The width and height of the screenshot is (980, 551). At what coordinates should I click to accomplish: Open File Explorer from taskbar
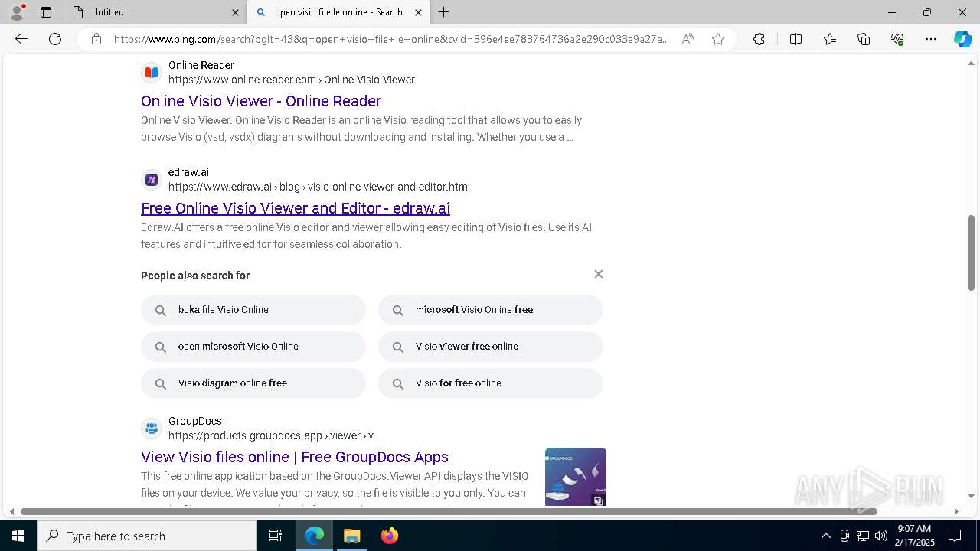point(351,536)
